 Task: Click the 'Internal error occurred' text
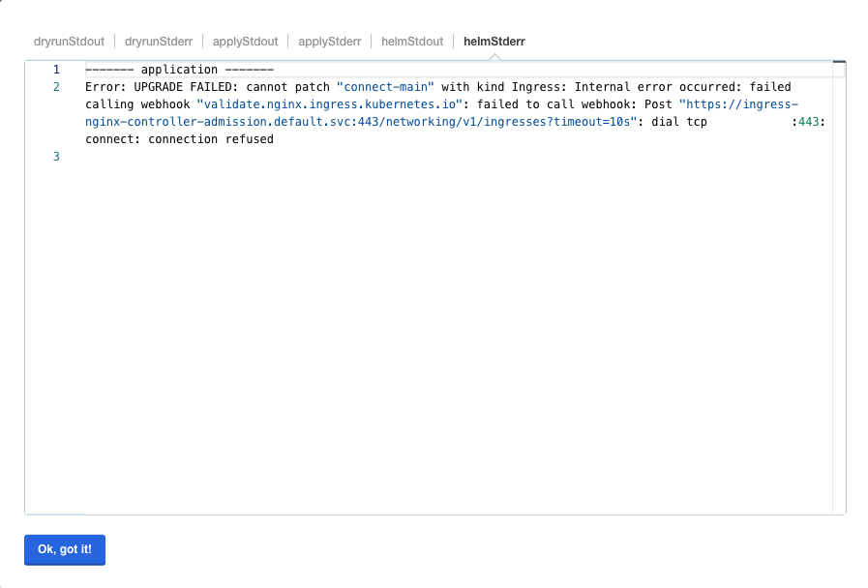click(654, 87)
